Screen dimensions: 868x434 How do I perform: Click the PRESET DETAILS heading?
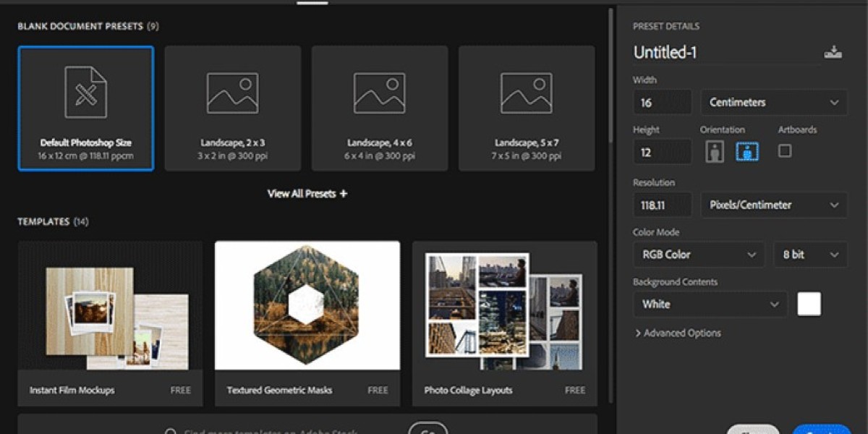pyautogui.click(x=666, y=27)
